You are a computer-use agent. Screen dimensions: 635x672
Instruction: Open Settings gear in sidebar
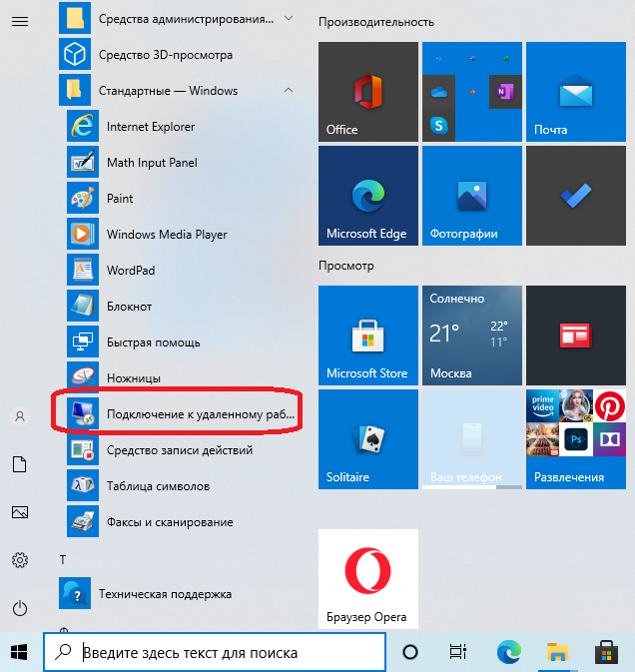coord(20,560)
